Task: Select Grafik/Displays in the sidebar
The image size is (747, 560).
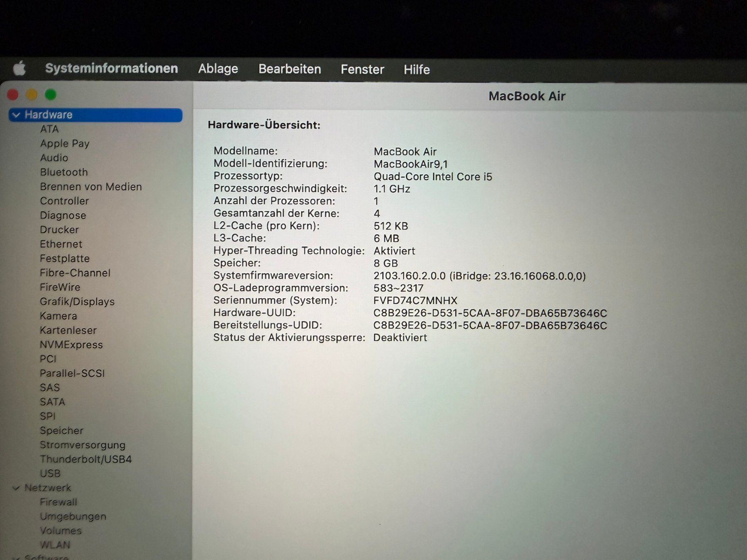Action: [x=77, y=302]
